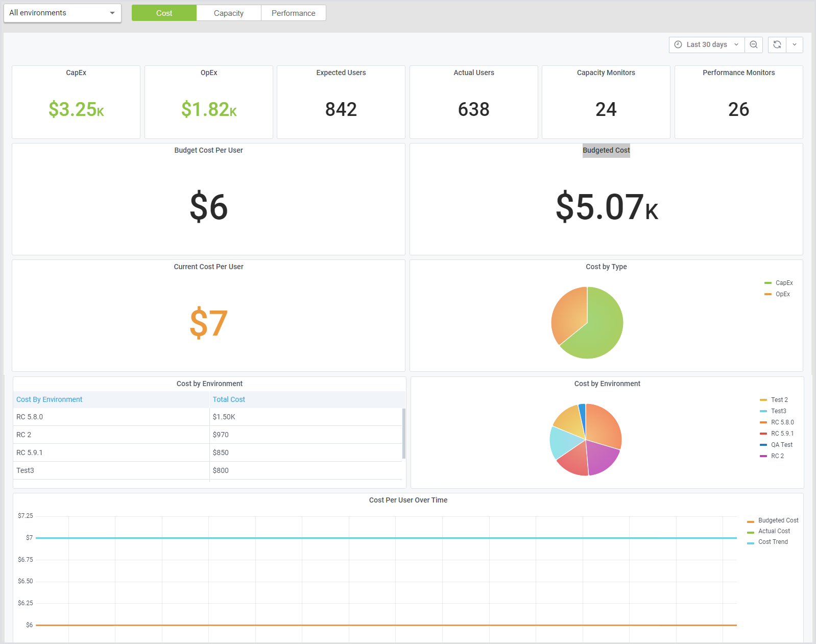816x644 pixels.
Task: Open the refresh interval dropdown arrow
Action: coord(794,45)
